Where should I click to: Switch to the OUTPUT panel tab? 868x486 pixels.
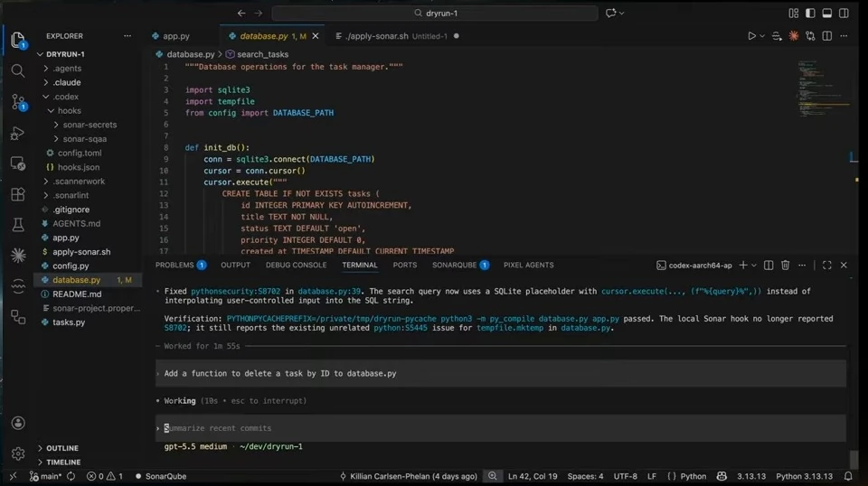pyautogui.click(x=235, y=265)
